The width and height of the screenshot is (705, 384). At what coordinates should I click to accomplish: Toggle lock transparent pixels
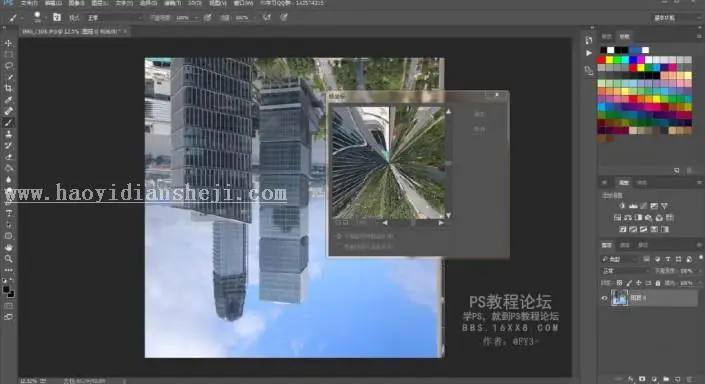tap(619, 283)
